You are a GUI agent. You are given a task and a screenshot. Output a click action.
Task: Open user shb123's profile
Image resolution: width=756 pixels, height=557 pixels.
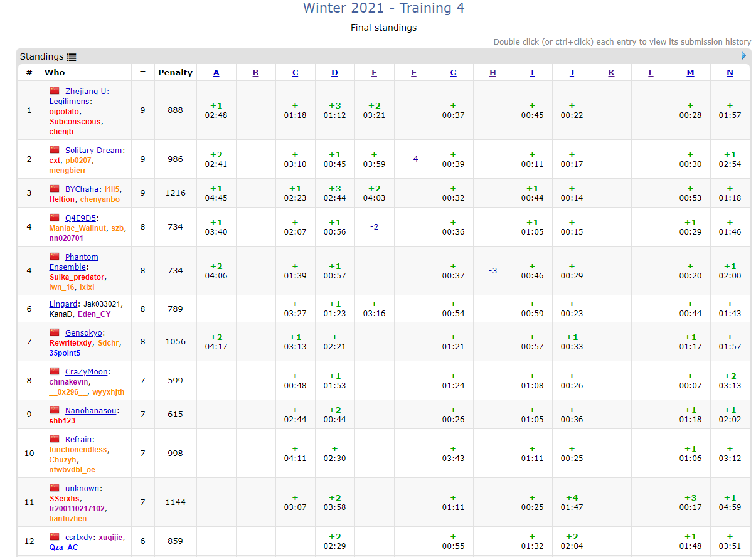point(62,420)
